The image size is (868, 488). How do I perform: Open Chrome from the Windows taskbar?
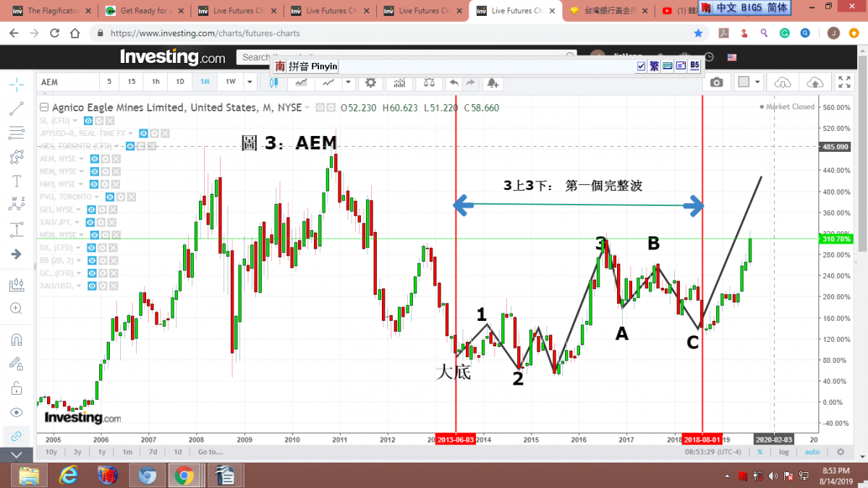click(x=184, y=476)
